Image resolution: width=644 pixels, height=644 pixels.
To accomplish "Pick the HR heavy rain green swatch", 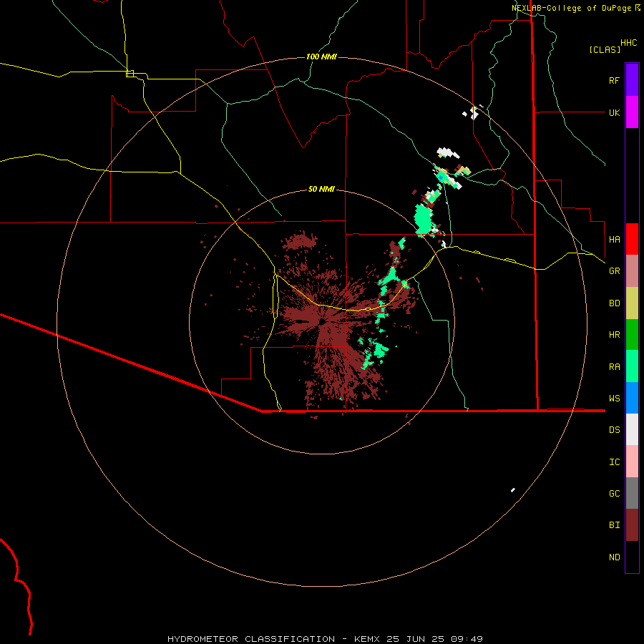I will click(x=632, y=335).
